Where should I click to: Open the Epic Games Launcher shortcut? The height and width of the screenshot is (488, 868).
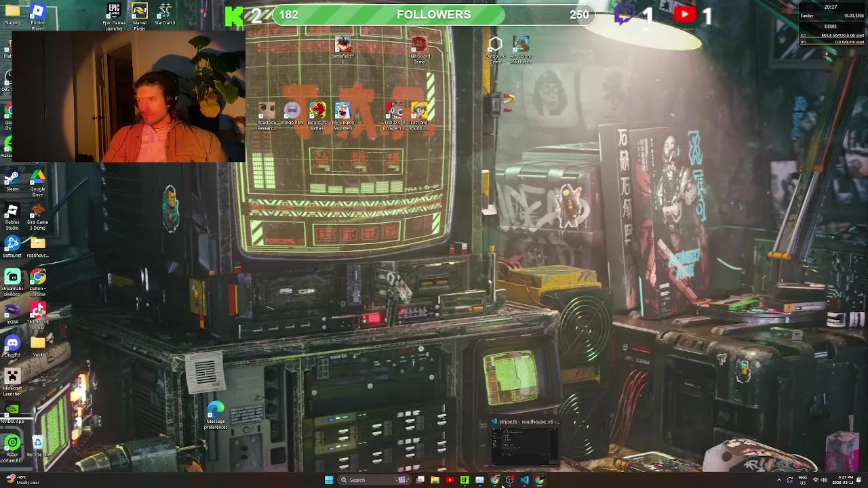[x=114, y=16]
